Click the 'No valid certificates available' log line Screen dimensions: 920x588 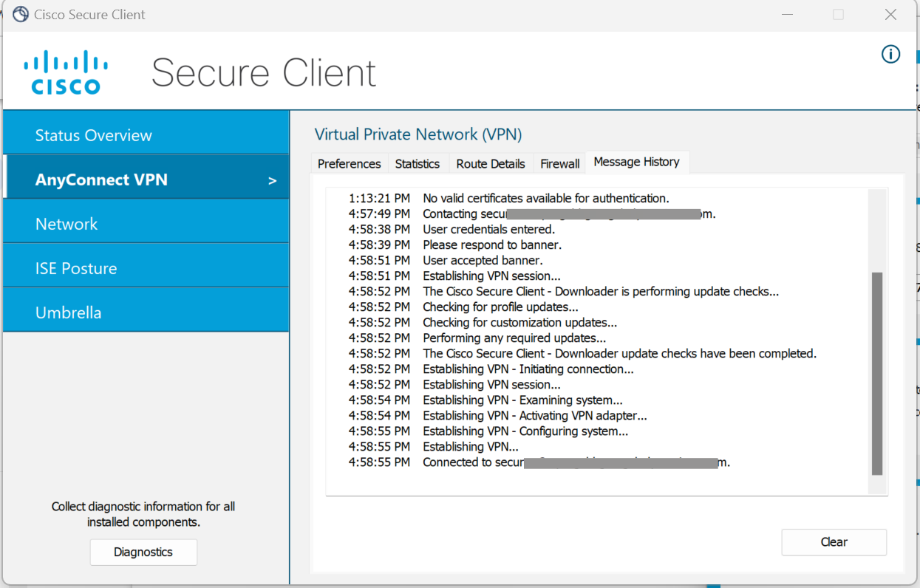(x=545, y=198)
